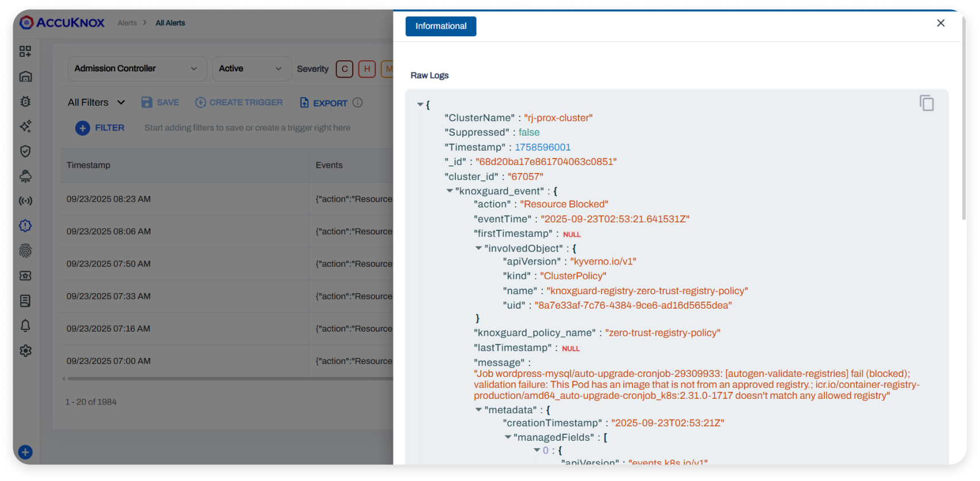Click the info icon next to Export

coord(357,103)
